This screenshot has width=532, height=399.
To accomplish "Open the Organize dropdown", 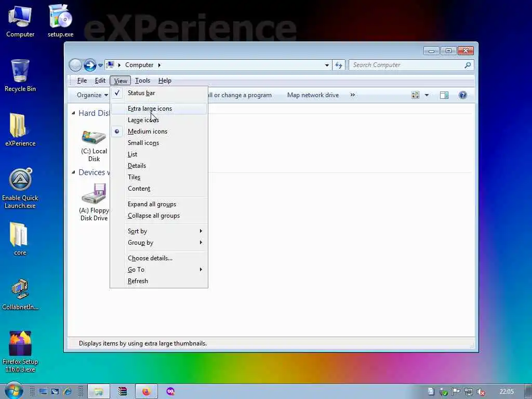I will [92, 95].
